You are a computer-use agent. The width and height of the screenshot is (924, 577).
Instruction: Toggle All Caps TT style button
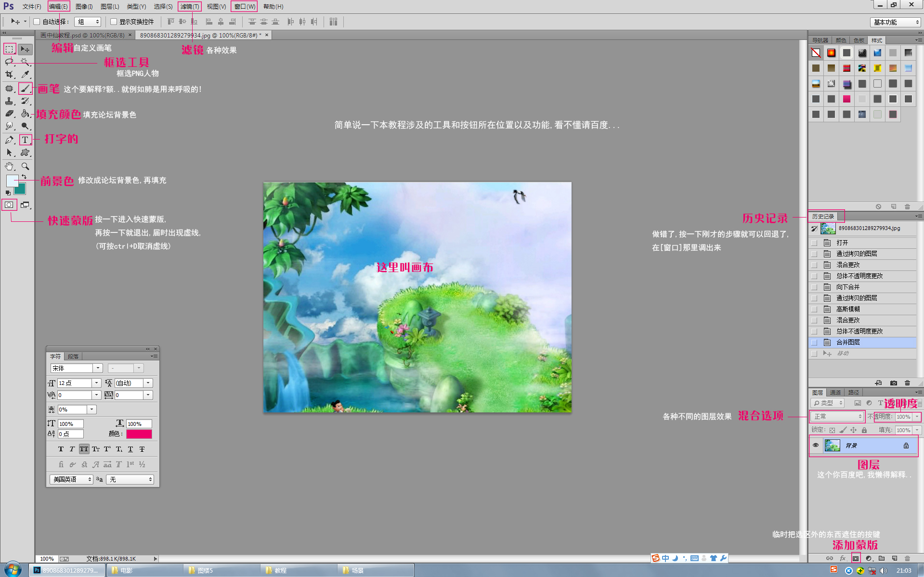point(84,449)
